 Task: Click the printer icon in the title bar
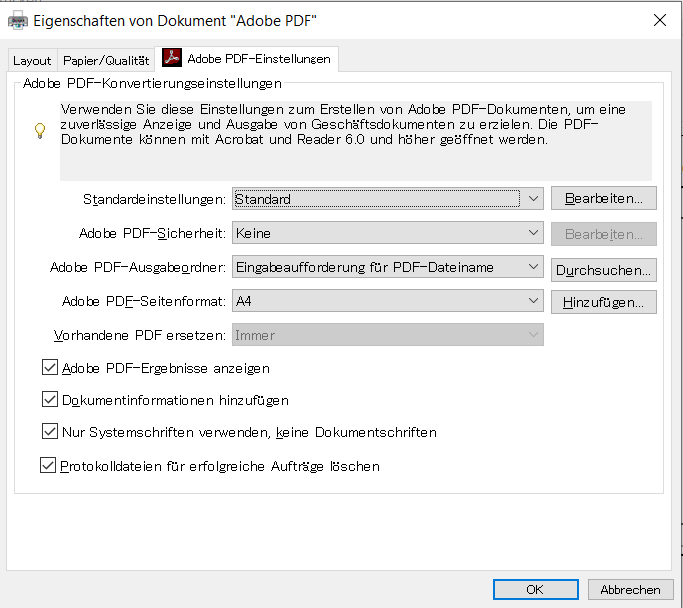(17, 19)
